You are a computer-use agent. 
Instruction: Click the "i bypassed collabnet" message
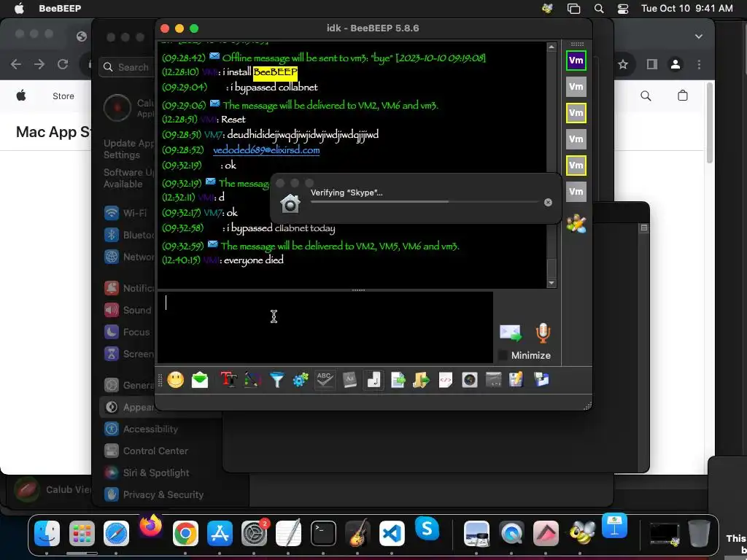coord(274,87)
